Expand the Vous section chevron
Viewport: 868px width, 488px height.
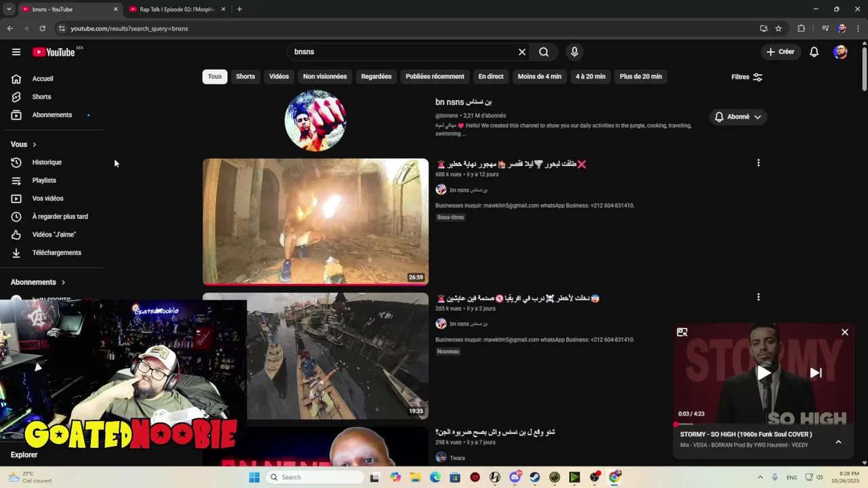(35, 144)
